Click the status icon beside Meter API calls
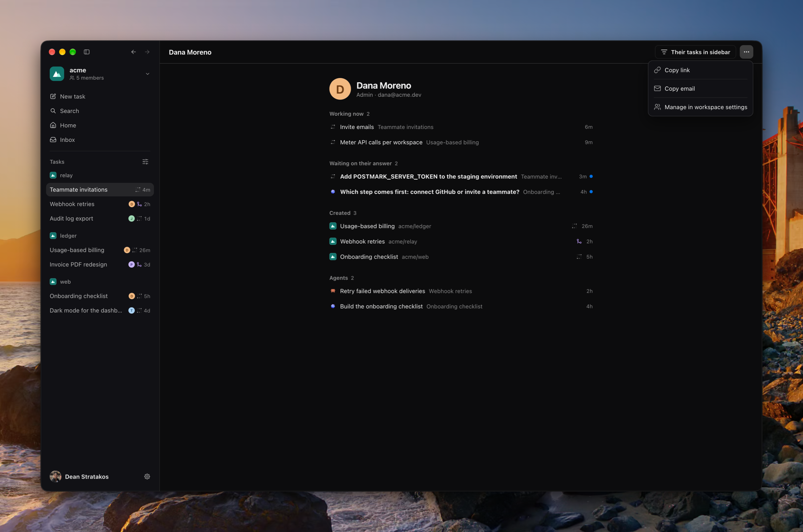803x532 pixels. click(x=333, y=142)
